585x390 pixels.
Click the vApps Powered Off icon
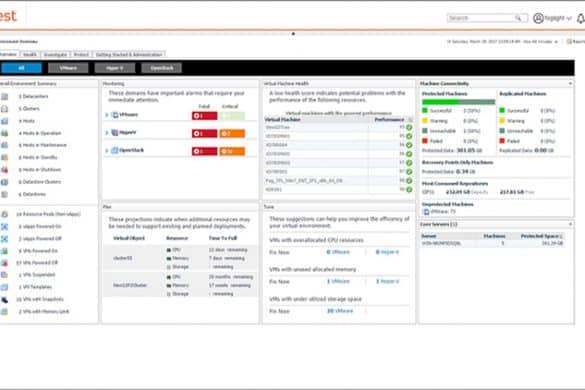(4, 239)
